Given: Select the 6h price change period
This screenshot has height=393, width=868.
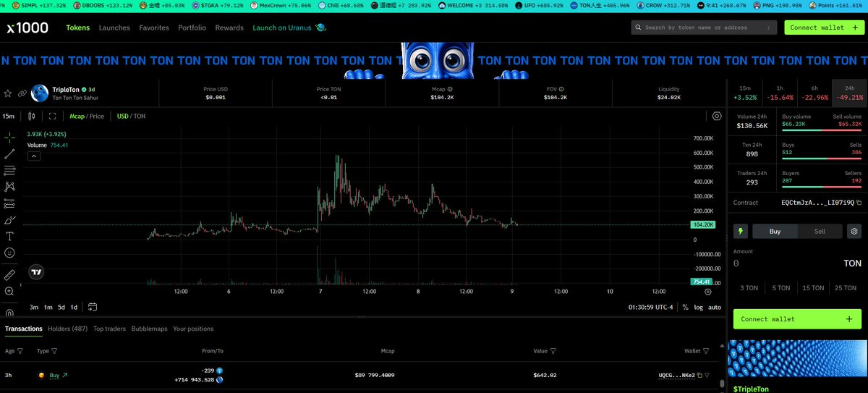Looking at the screenshot, I should (814, 92).
